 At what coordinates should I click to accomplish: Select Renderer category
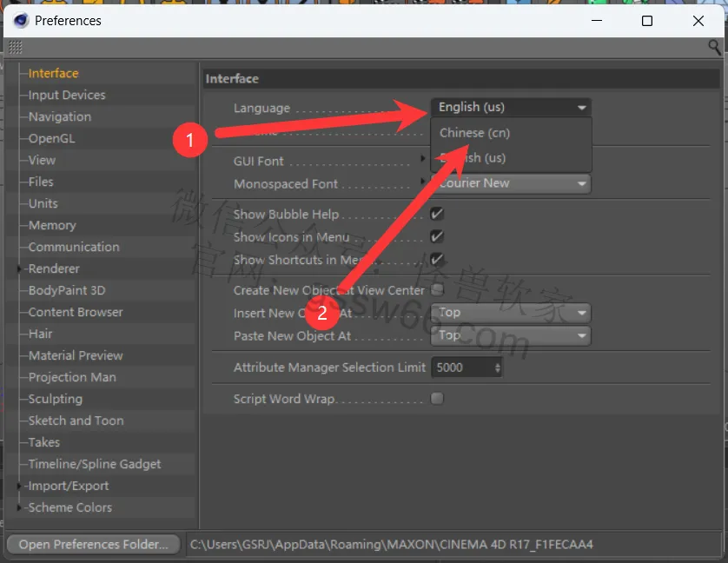(x=54, y=268)
